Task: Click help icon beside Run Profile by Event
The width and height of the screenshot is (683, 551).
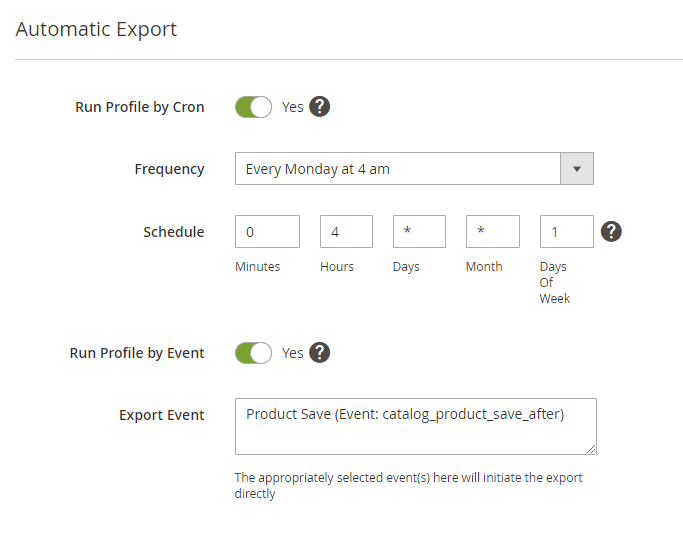Action: click(x=320, y=352)
